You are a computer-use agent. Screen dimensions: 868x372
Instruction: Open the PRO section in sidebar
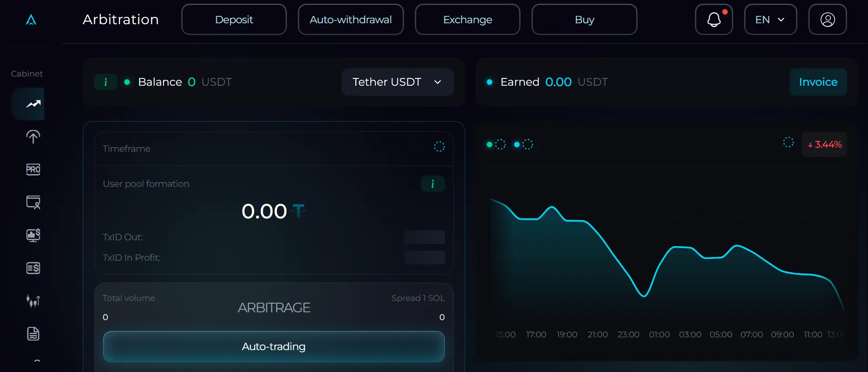tap(33, 170)
